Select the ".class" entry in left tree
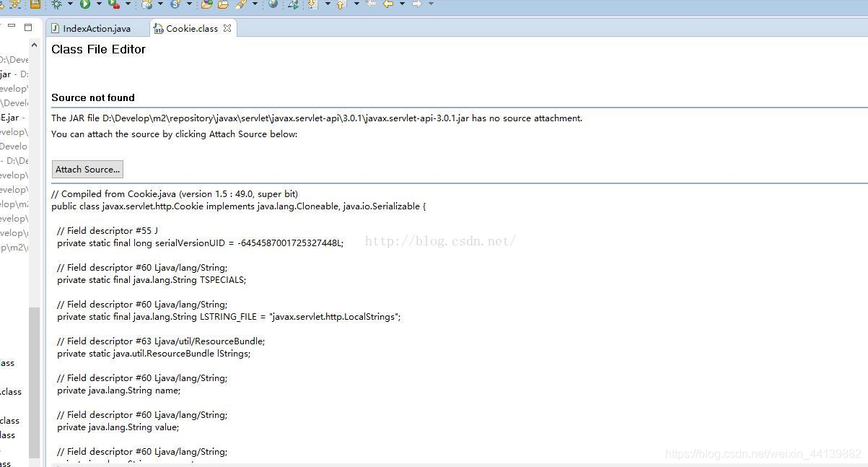 [x=11, y=391]
